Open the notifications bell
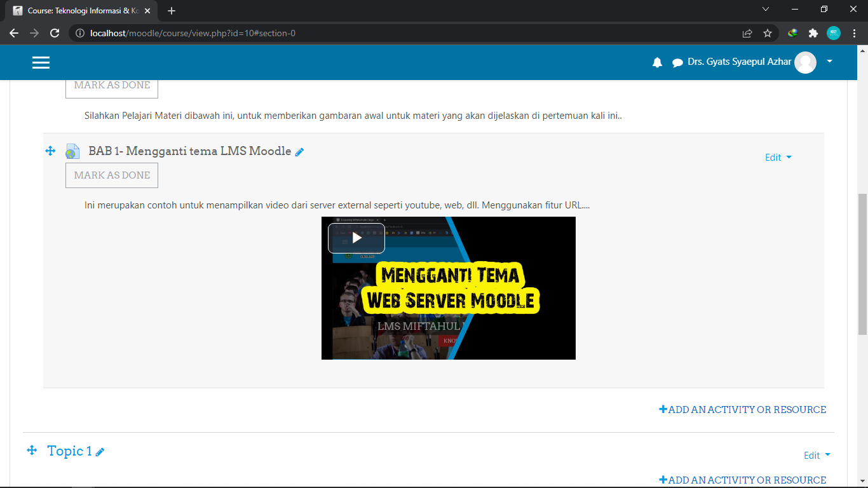The image size is (868, 488). (657, 62)
